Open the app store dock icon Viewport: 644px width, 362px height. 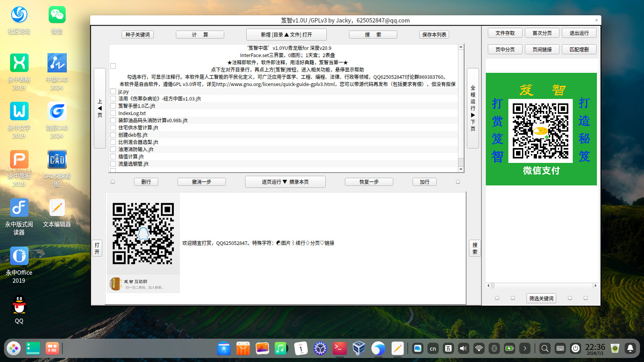pyautogui.click(x=243, y=348)
